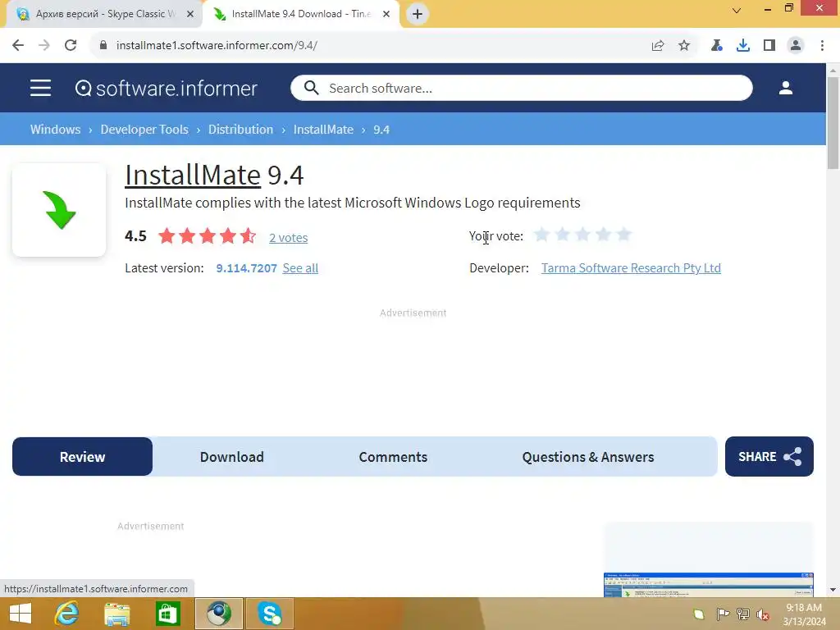Click the address bar URL
Viewport: 840px width, 630px height.
(217, 46)
